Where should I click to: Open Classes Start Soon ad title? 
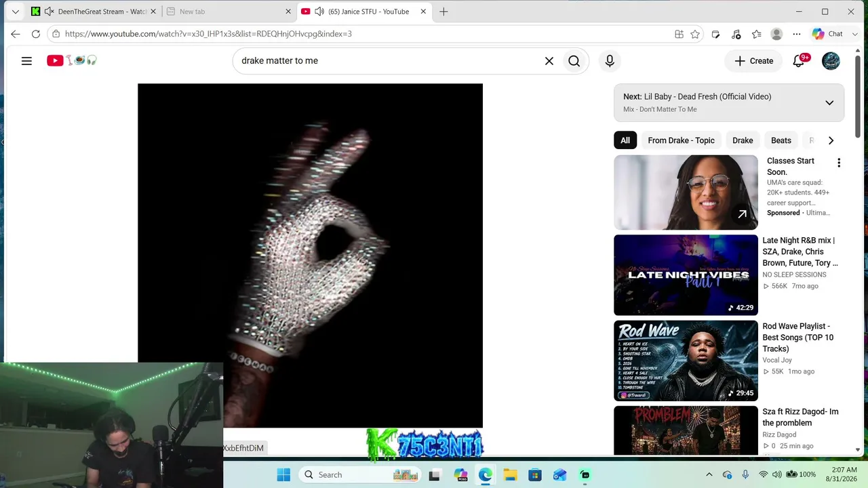791,166
